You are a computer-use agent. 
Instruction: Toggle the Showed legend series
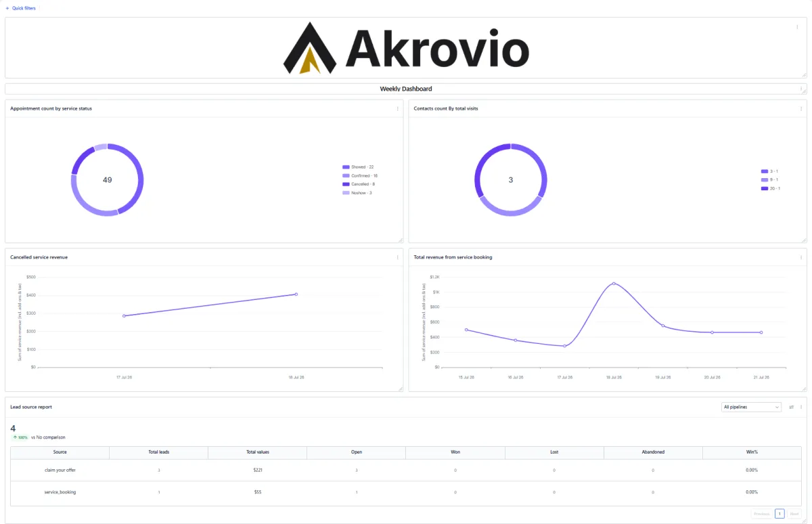(x=359, y=167)
